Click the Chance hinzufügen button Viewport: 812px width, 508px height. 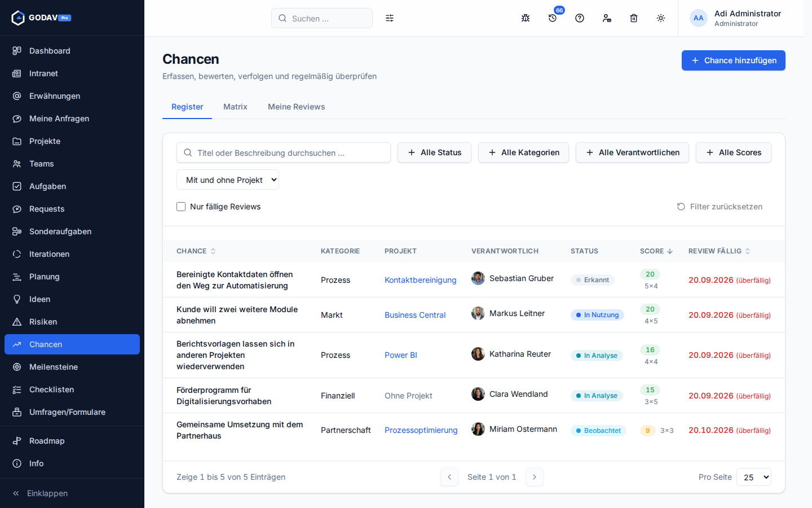click(734, 60)
